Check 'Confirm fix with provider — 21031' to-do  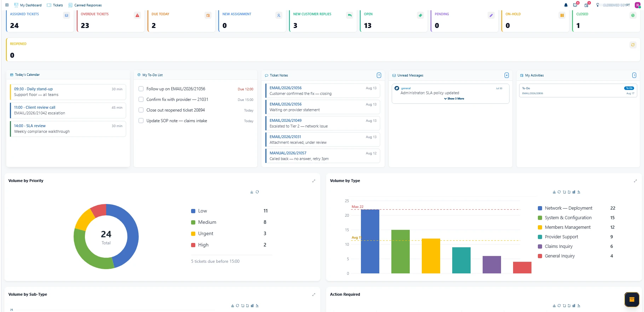[141, 100]
